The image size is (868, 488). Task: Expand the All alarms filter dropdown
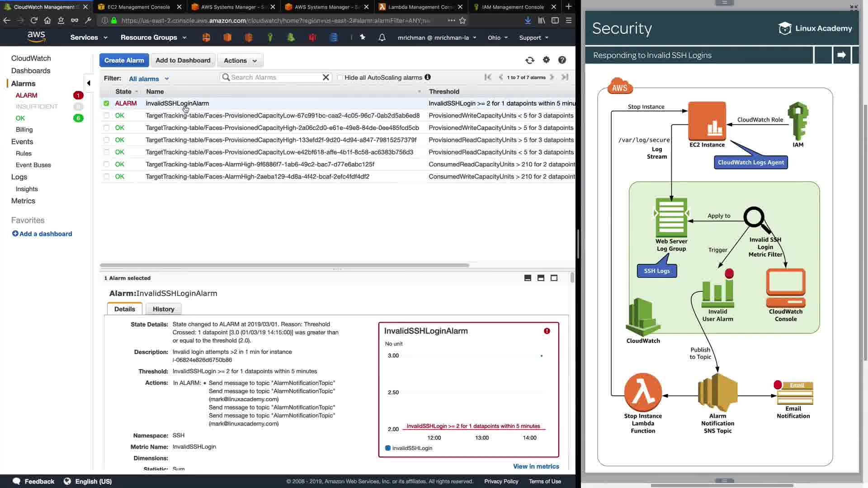point(149,79)
